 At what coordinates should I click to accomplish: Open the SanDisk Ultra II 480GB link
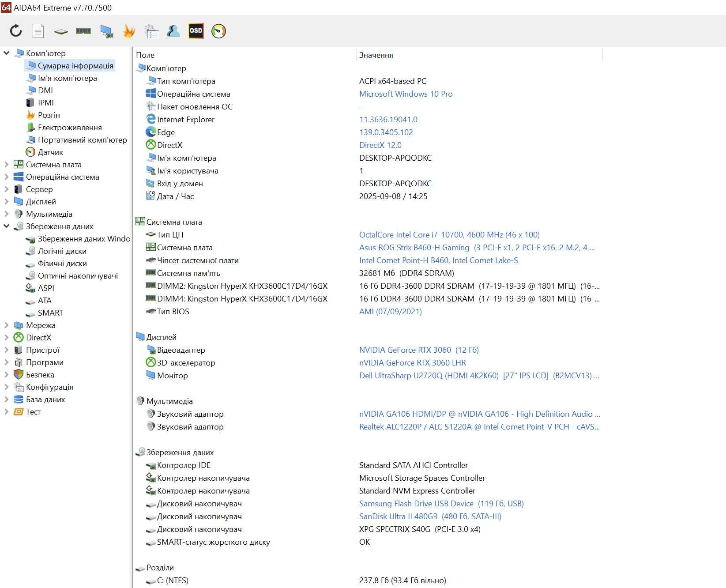coord(430,516)
